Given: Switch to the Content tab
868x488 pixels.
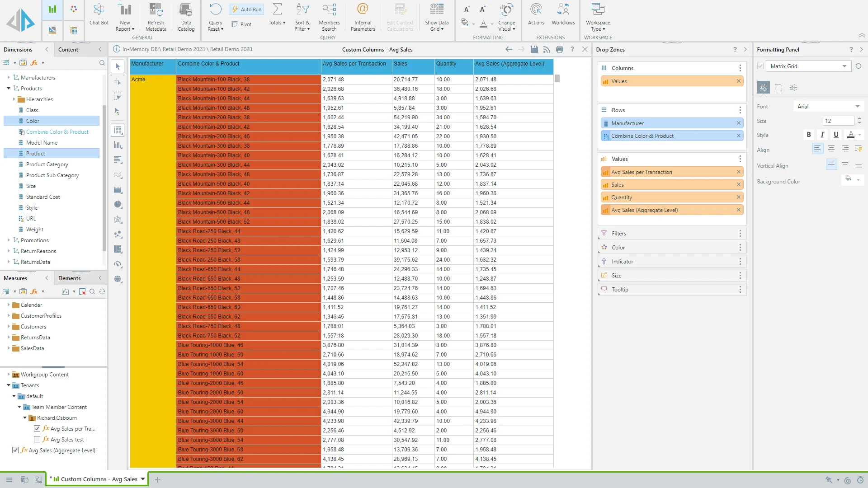Looking at the screenshot, I should (x=68, y=50).
